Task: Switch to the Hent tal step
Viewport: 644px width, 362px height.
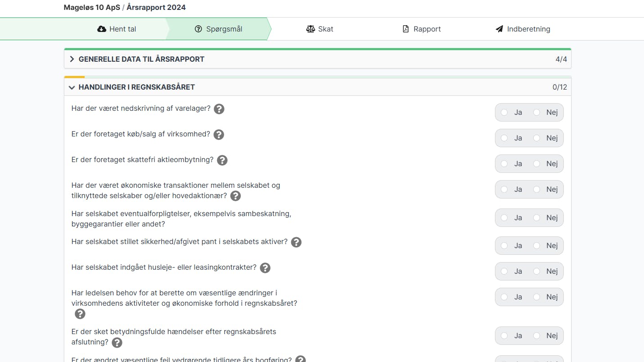Action: (117, 29)
